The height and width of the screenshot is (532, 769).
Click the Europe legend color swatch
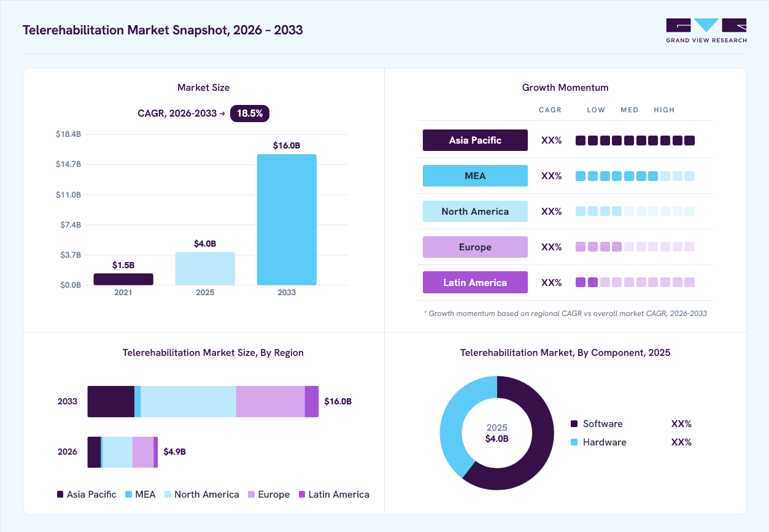point(251,495)
